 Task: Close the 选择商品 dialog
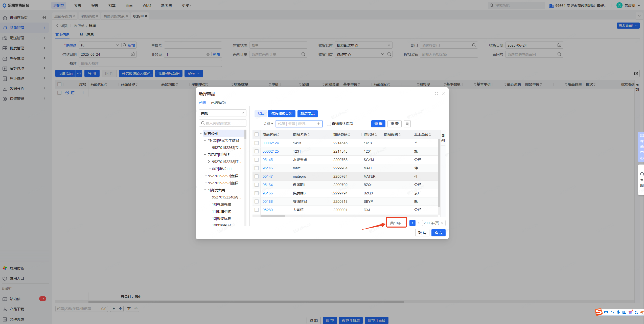point(444,93)
